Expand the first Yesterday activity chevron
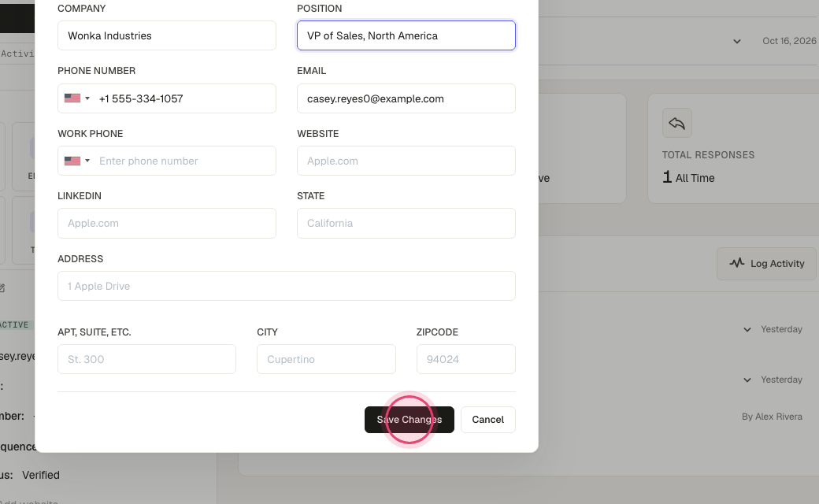The height and width of the screenshot is (504, 819). (747, 329)
